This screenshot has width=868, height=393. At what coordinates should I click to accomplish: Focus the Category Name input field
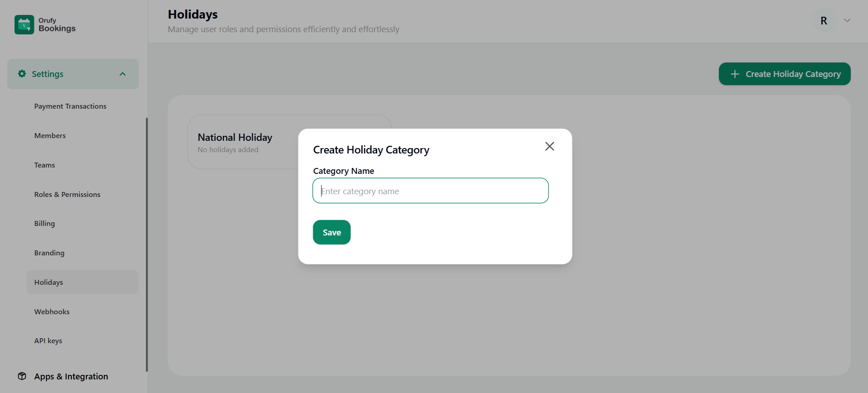(430, 191)
